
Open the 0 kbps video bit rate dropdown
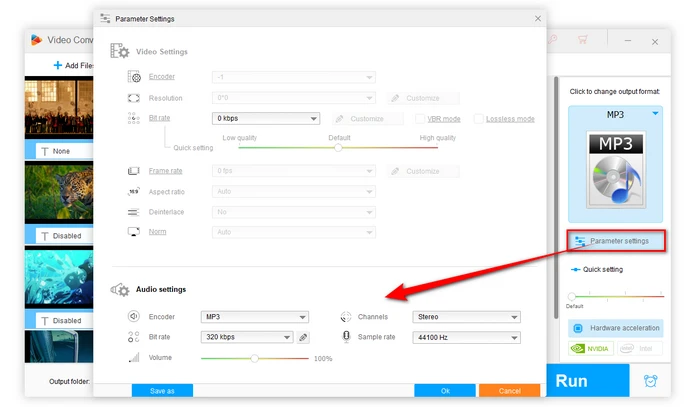266,118
